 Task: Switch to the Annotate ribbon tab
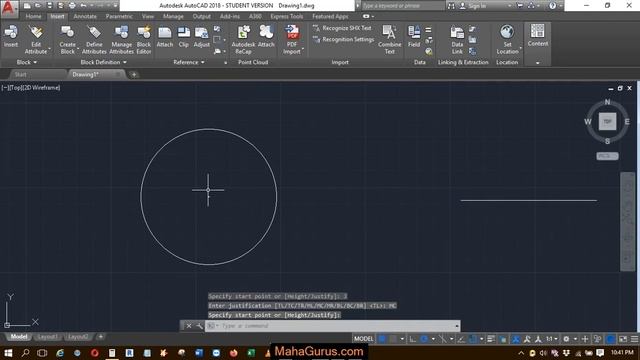pyautogui.click(x=85, y=16)
